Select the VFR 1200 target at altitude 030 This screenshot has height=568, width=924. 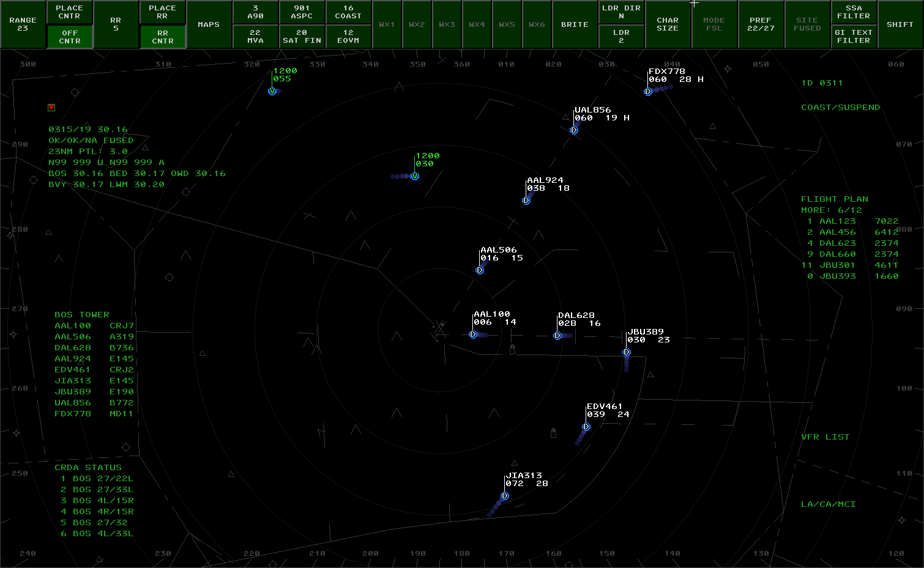(x=415, y=176)
